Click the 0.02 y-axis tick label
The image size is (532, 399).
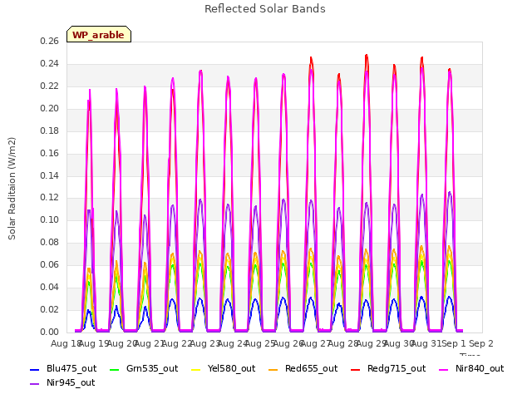[49, 309]
